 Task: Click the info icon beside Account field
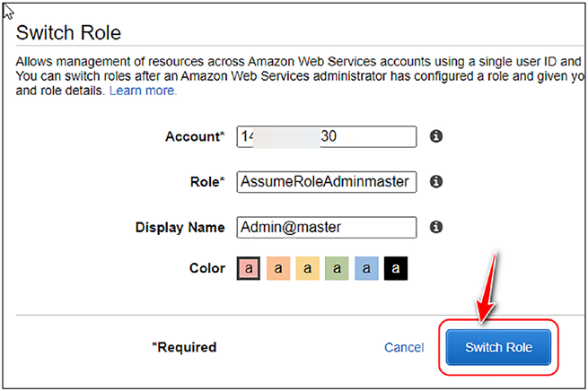(435, 136)
